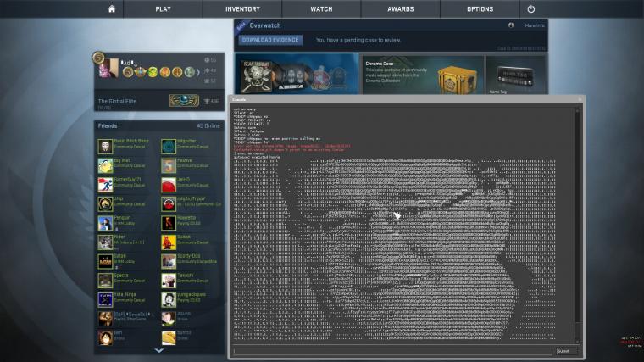Screen dimensions: 644x362
Task: Select friend Festive avatar
Action: point(169,165)
